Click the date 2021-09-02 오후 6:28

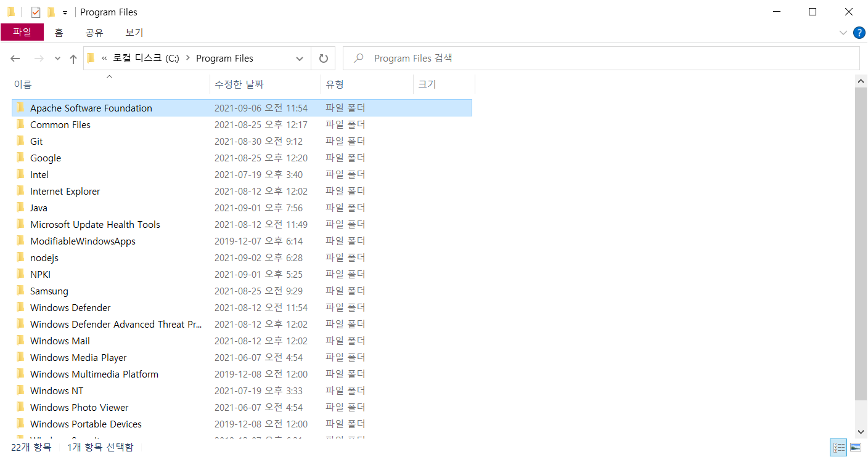258,257
